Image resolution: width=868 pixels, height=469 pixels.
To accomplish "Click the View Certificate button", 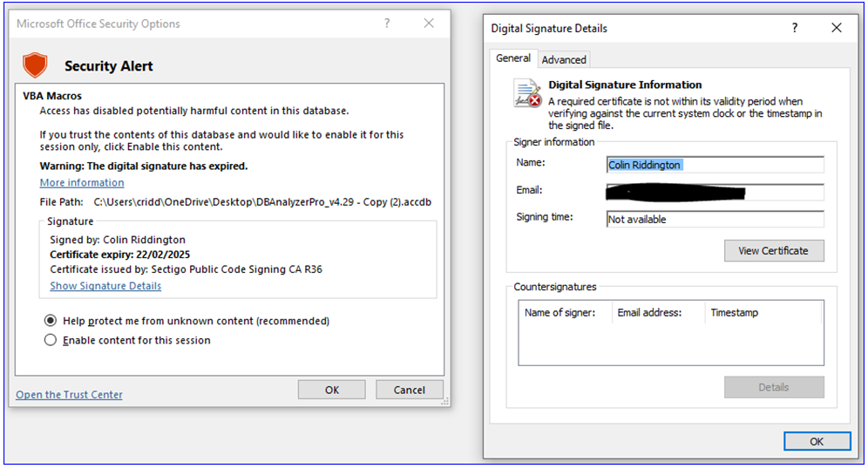I will coord(773,251).
